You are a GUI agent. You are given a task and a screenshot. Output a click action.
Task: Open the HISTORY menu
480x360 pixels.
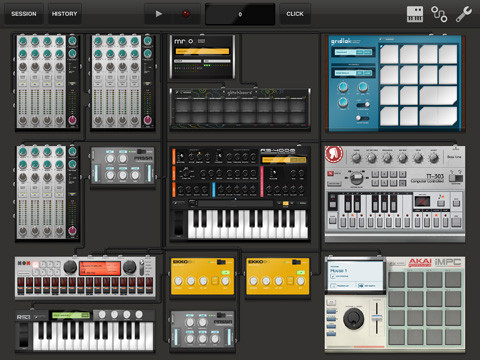[64, 14]
